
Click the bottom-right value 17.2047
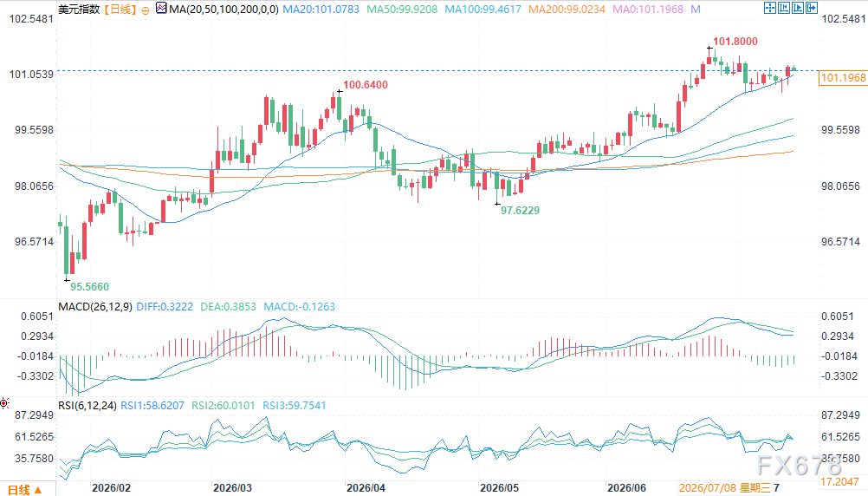839,482
